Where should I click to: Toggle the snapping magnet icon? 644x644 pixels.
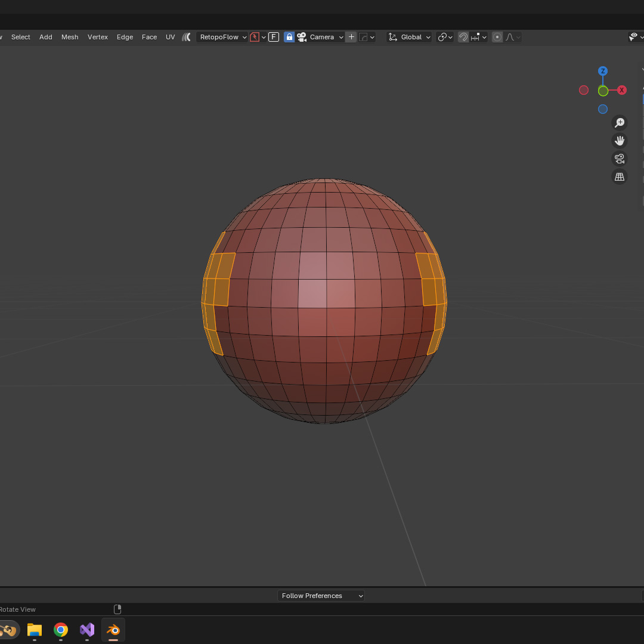coord(463,37)
